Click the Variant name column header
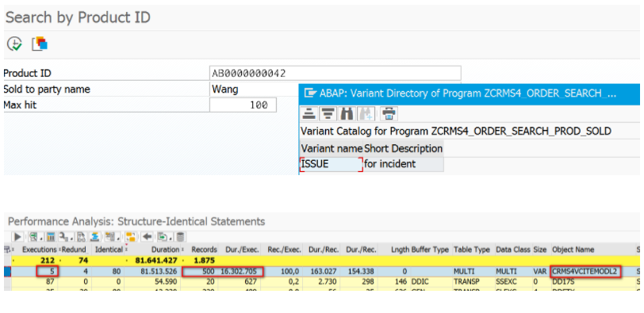This screenshot has width=644, height=313. tap(332, 148)
